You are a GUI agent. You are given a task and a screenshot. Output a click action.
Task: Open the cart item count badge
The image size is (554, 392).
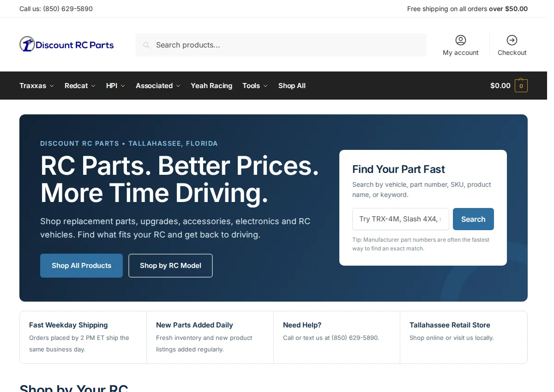coord(521,86)
